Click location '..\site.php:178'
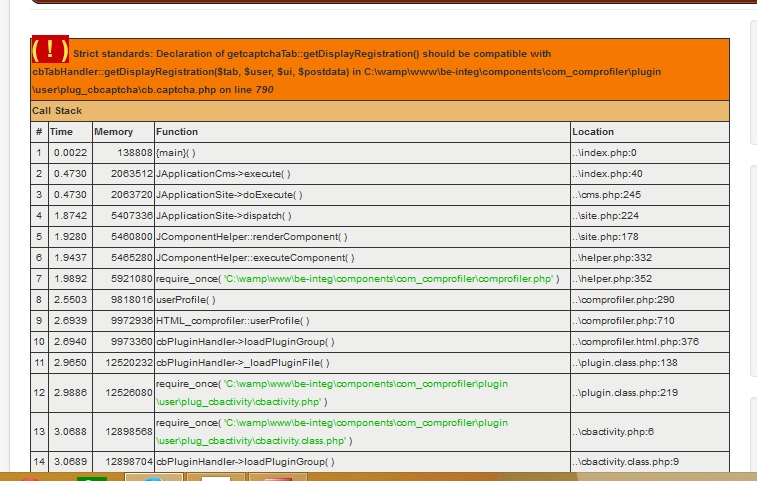This screenshot has width=757, height=481. [605, 237]
